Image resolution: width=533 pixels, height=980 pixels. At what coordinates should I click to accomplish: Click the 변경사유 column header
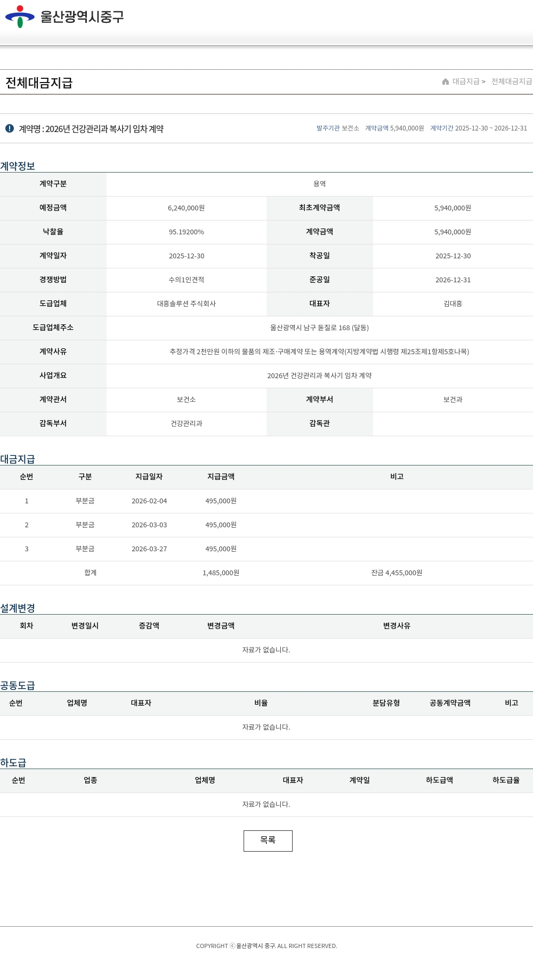click(397, 626)
